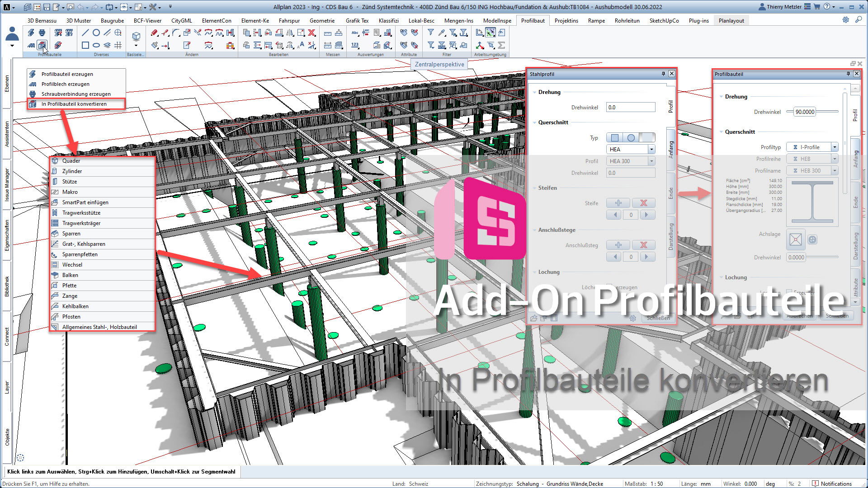Click the search magnifier icon top right
This screenshot has height=488, width=868.
pos(859,20)
